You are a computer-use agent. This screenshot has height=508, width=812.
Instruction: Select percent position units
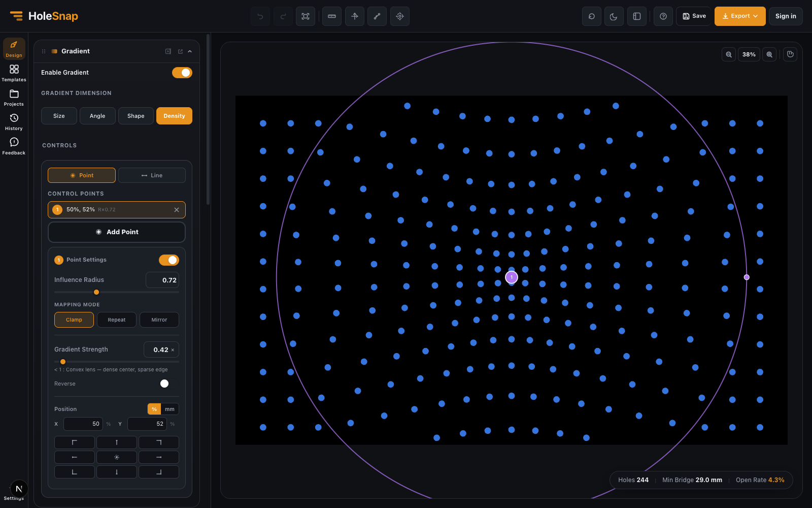pyautogui.click(x=154, y=409)
